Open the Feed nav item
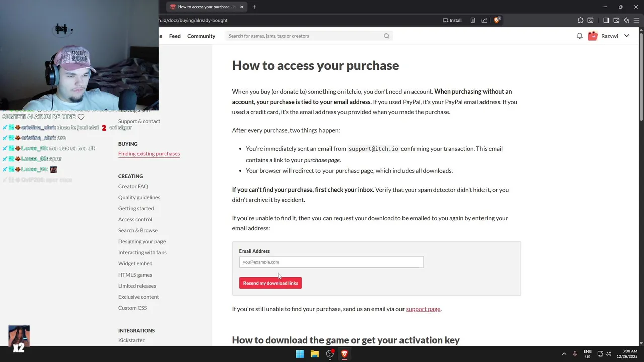644x362 pixels. click(175, 36)
